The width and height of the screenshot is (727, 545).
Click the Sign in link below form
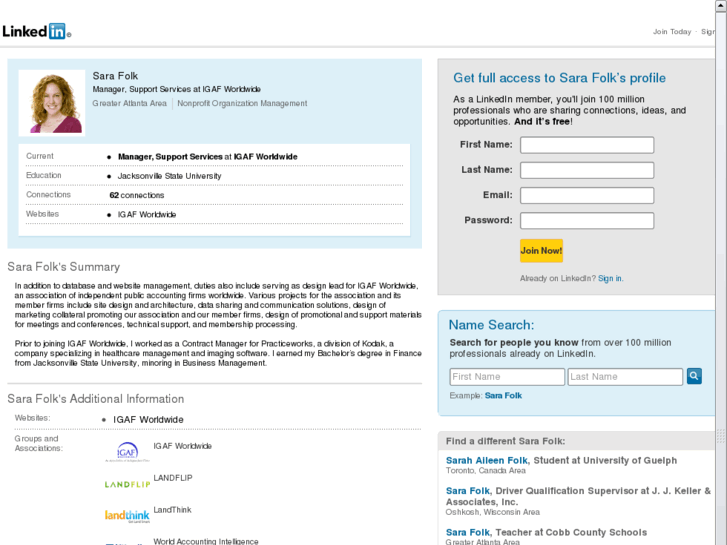610,278
